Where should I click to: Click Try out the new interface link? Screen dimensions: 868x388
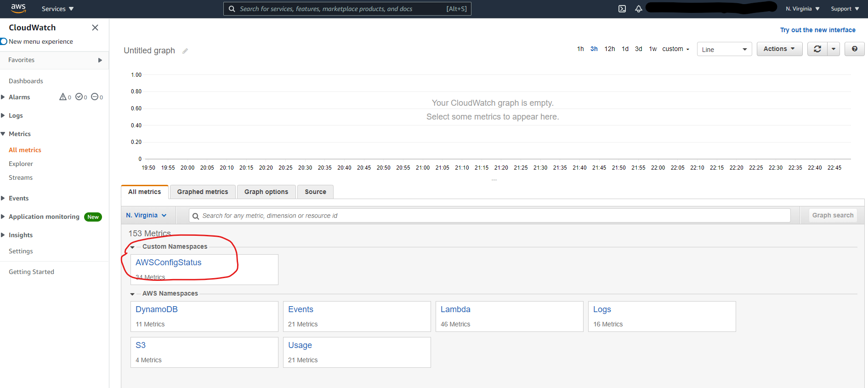point(818,30)
